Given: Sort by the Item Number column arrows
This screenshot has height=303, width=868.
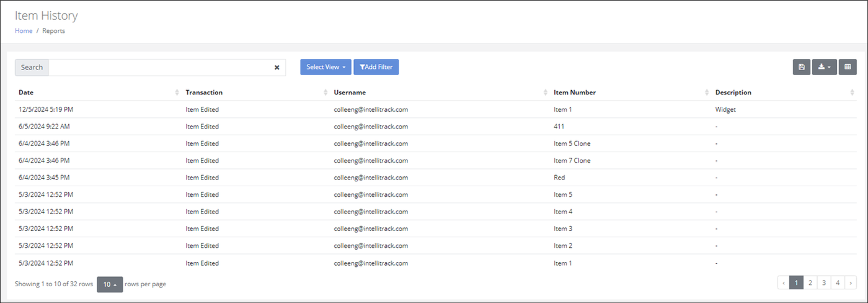Looking at the screenshot, I should (707, 93).
